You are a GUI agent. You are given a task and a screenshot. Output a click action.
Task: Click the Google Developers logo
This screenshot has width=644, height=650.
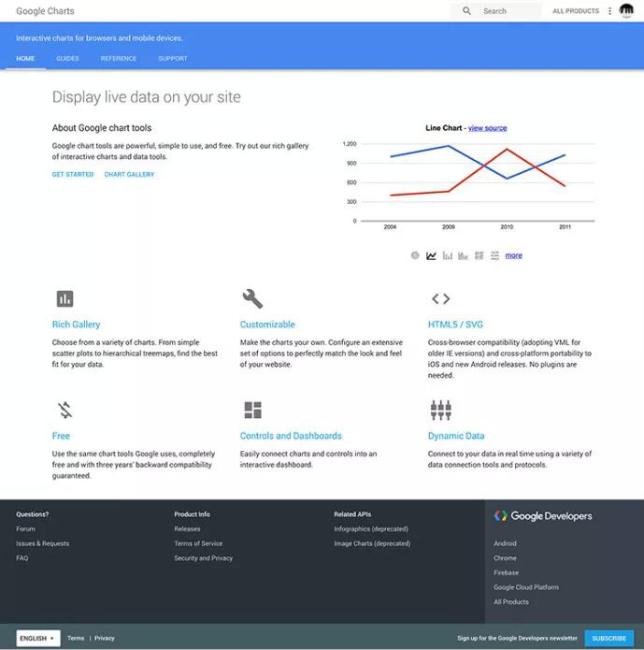coord(543,515)
